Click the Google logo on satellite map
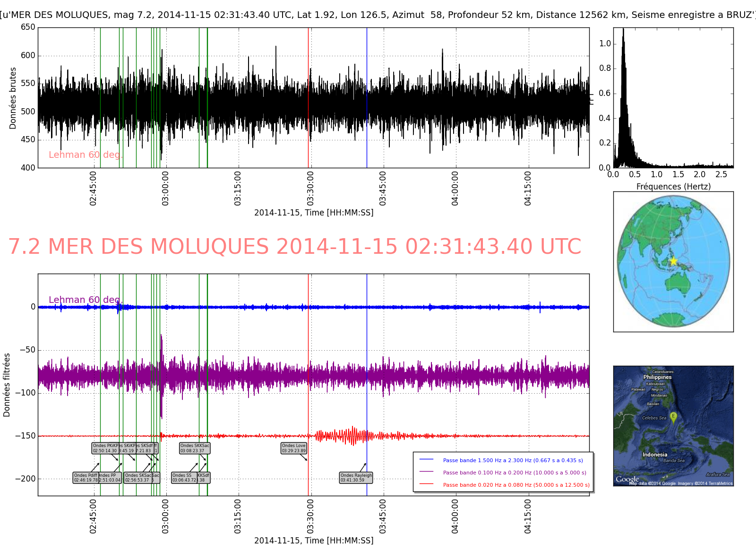 [627, 479]
